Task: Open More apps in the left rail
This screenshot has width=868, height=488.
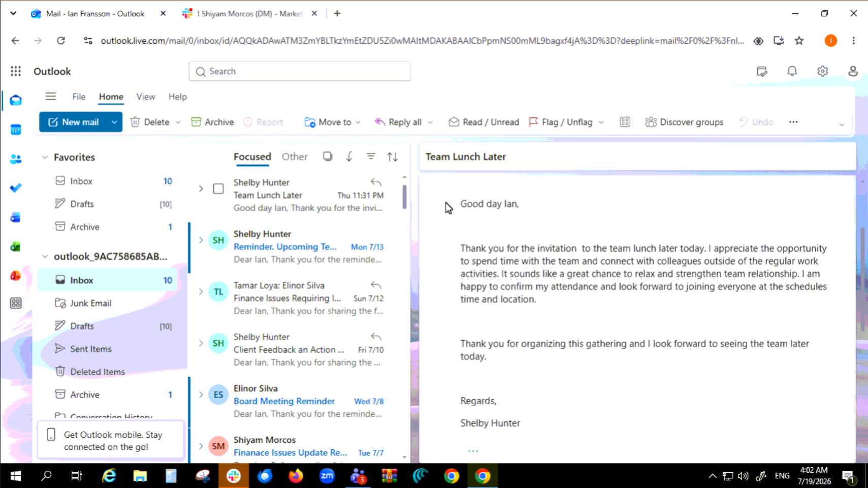Action: tap(16, 303)
